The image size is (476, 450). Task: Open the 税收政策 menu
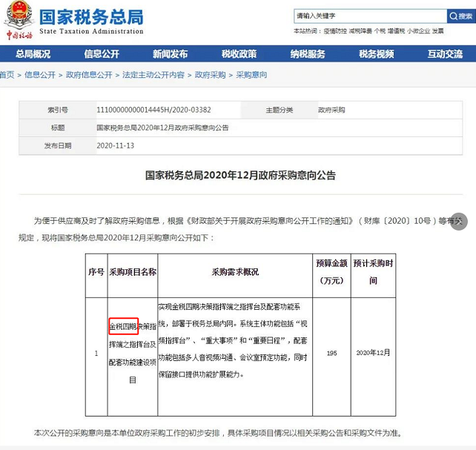[239, 54]
